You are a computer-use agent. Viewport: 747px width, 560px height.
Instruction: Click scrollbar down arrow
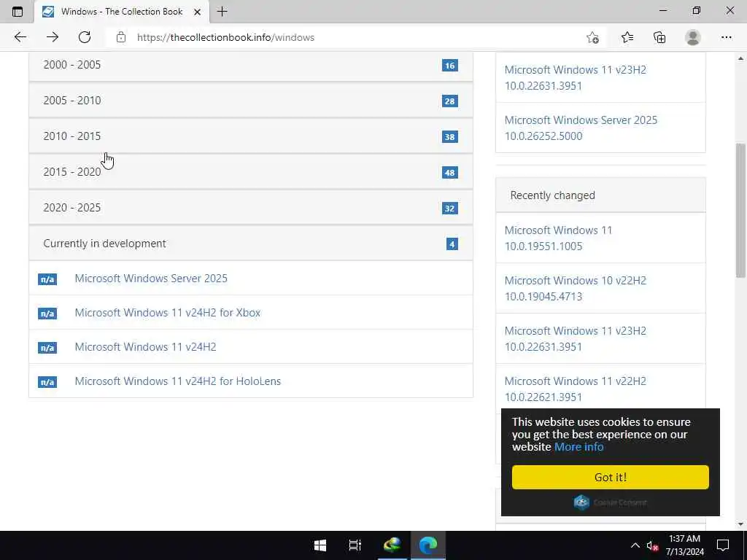coord(740,524)
